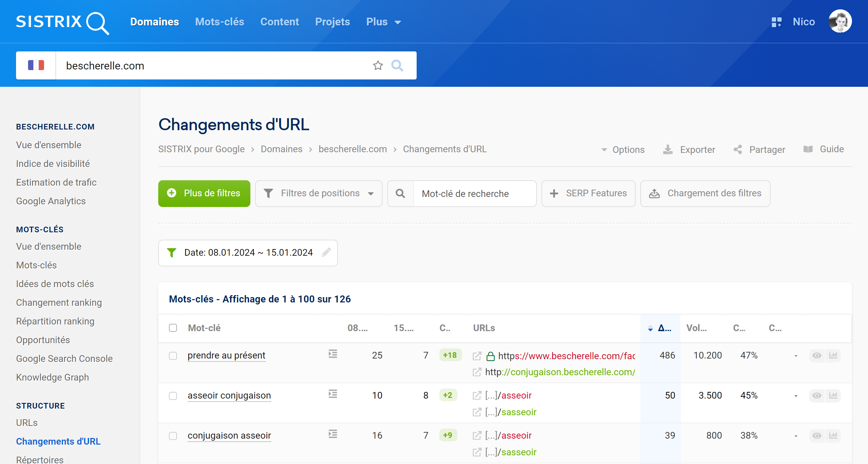Add SERP Features filter

coord(588,193)
